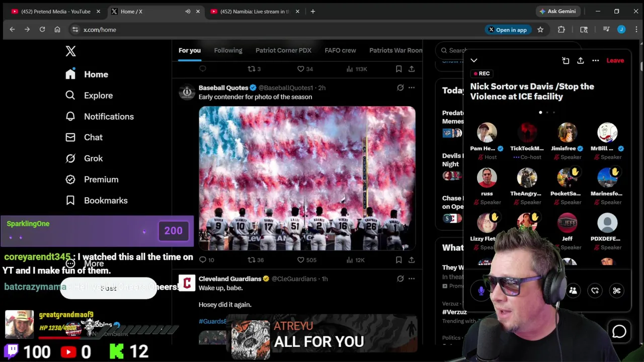Open Home in X sidebar
The image size is (644, 362).
click(x=87, y=74)
